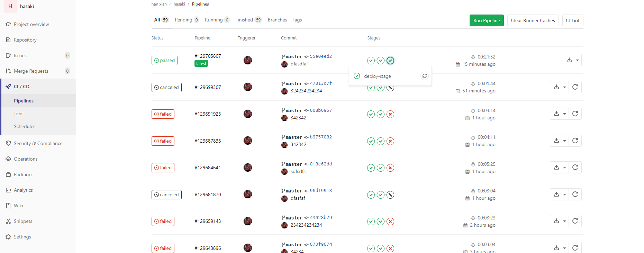Retry the deploy-stage job in popup
644x253 pixels.
coord(424,76)
